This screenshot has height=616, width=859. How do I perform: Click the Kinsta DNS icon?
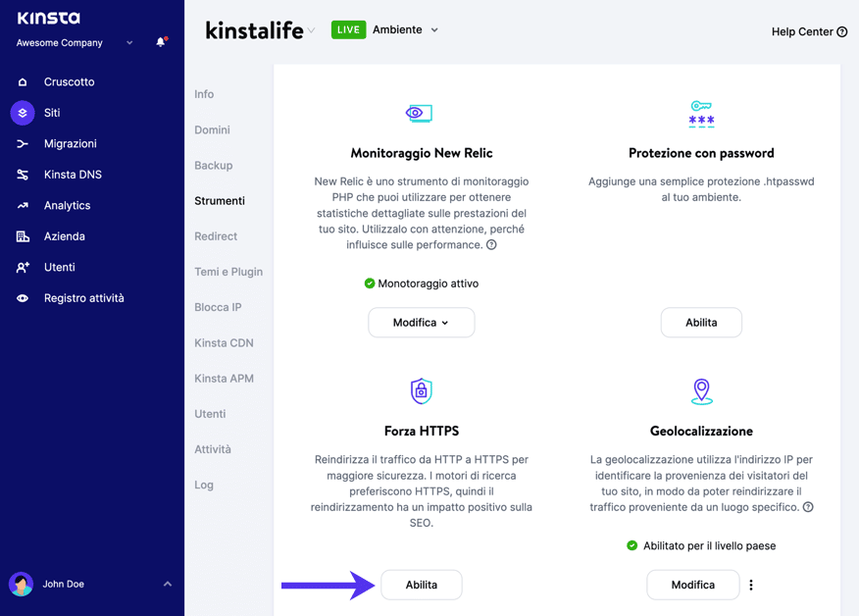tap(23, 175)
